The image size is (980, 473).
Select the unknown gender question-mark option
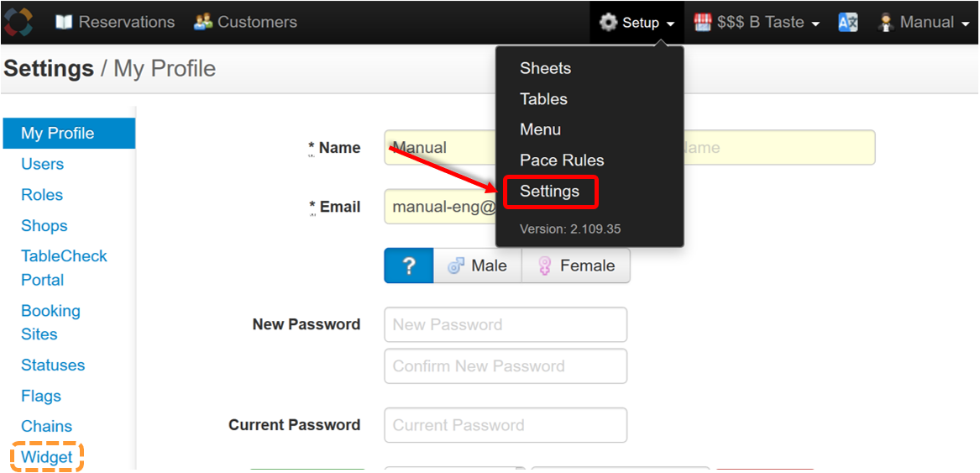coord(409,266)
